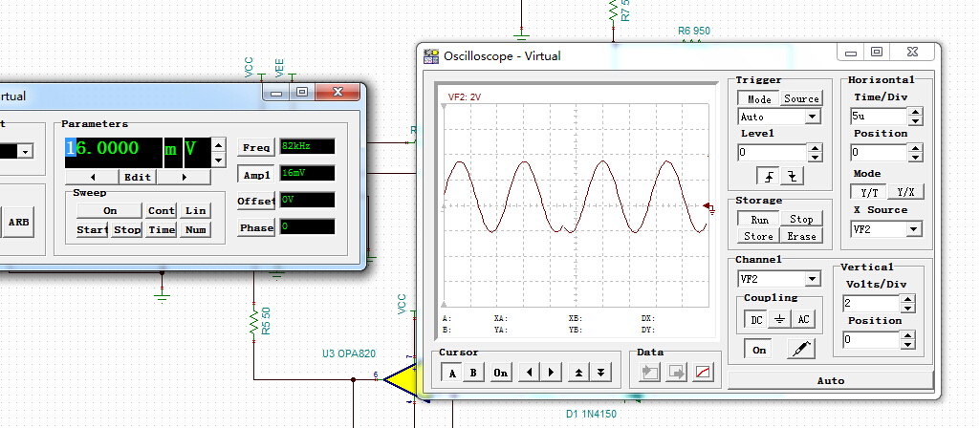Click generator digit shift-right arrow
This screenshot has width=980, height=428.
point(184,177)
